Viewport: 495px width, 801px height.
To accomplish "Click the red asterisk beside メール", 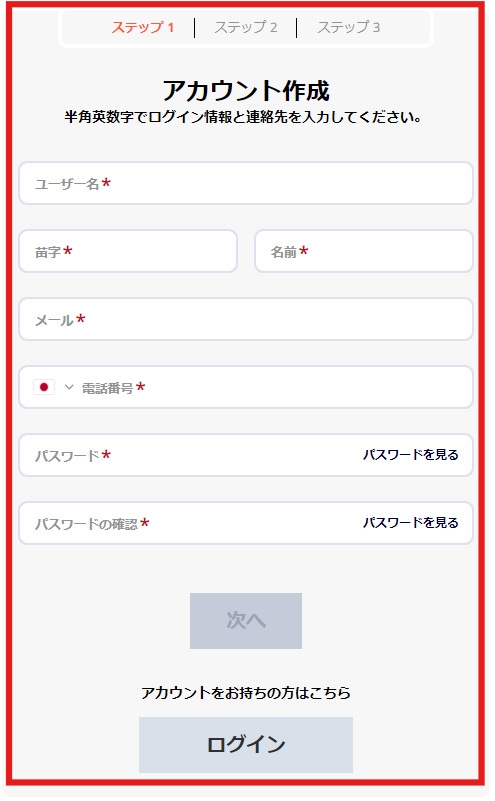I will 81,319.
